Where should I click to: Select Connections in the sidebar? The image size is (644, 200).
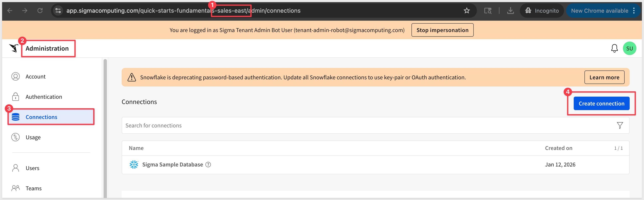point(41,117)
